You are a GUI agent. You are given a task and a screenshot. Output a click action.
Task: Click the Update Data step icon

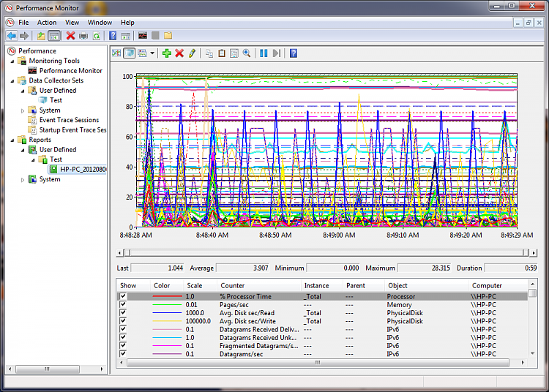pyautogui.click(x=277, y=53)
